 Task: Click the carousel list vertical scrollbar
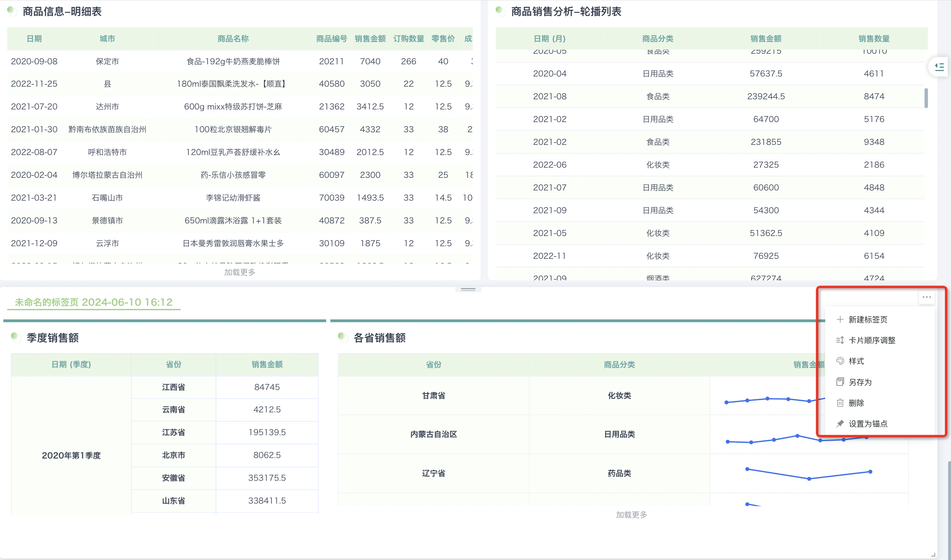point(926,98)
